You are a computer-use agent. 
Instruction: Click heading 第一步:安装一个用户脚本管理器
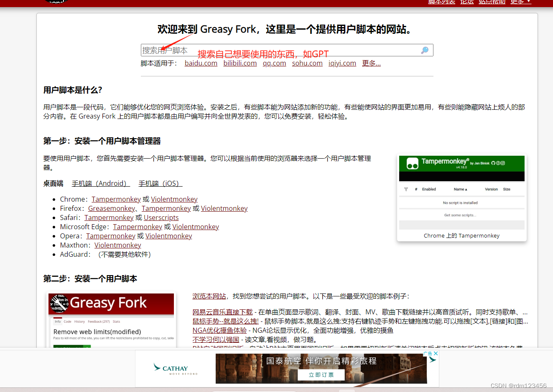click(x=102, y=141)
